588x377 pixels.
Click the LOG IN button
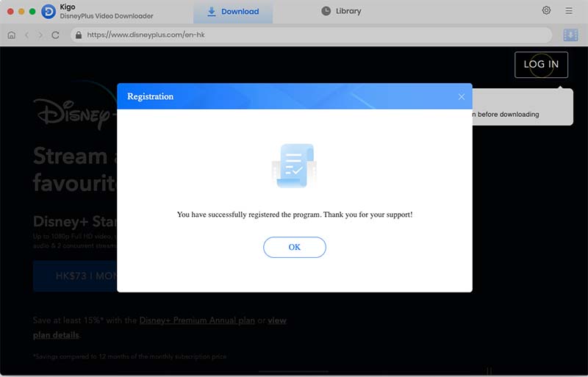click(541, 65)
